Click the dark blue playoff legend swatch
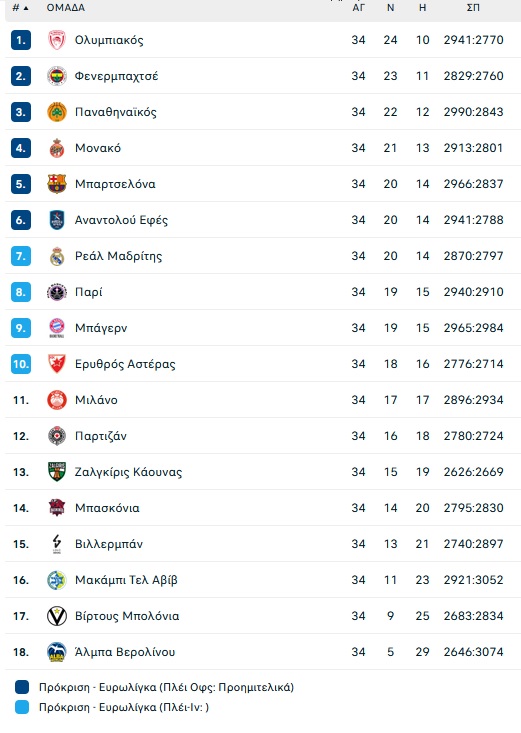521x733 pixels. [22, 687]
